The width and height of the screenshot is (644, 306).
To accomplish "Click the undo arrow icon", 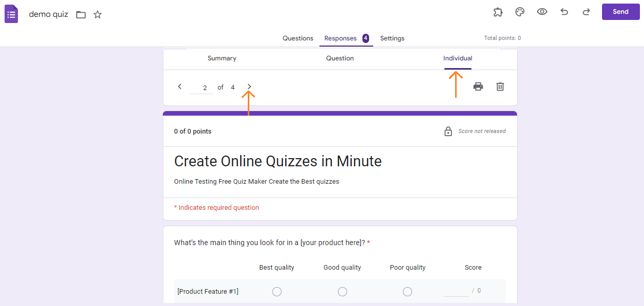I will click(x=564, y=12).
